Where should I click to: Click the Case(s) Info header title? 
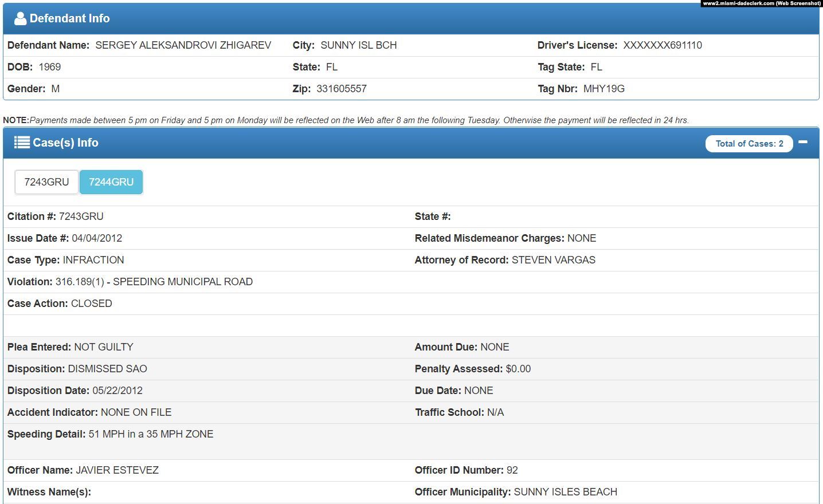tap(65, 143)
